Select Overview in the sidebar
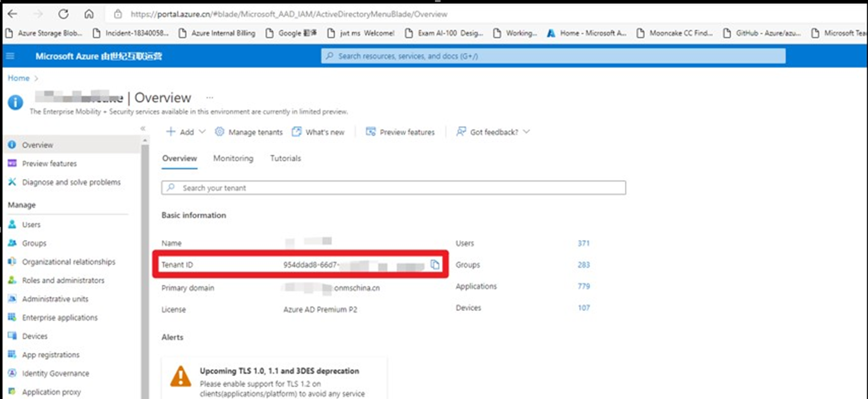 tap(72, 145)
